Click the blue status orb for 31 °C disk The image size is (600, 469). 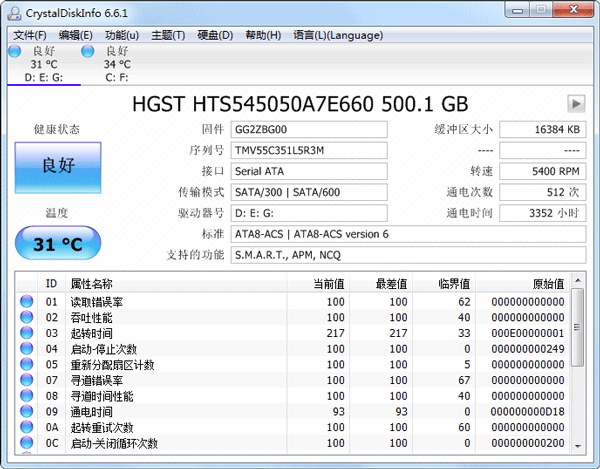click(15, 51)
